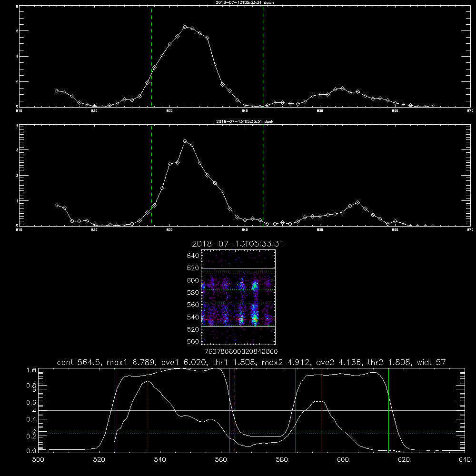This screenshot has height=476, width=476.
Task: Click heatmap y-axis label 560
Action: [x=193, y=305]
